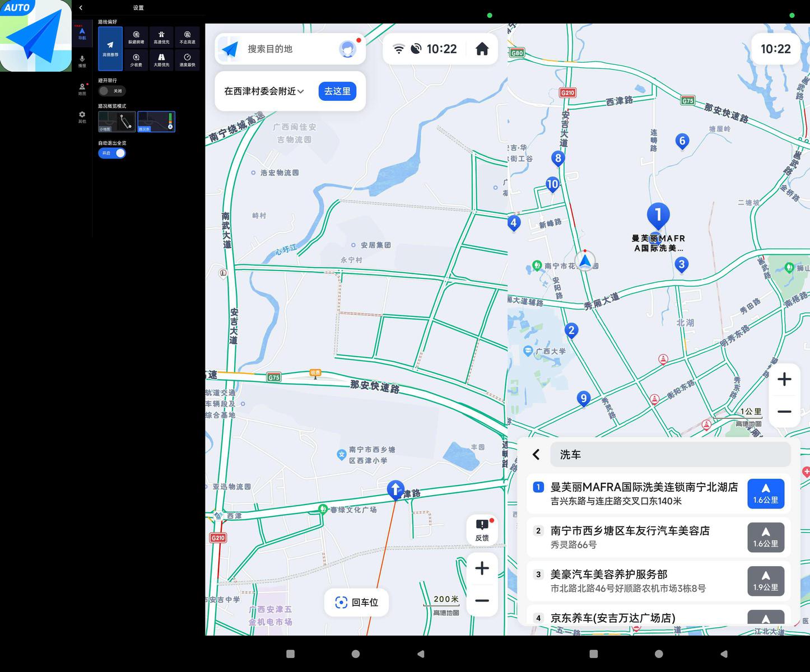
Task: Zoom in on the left map
Action: click(482, 568)
